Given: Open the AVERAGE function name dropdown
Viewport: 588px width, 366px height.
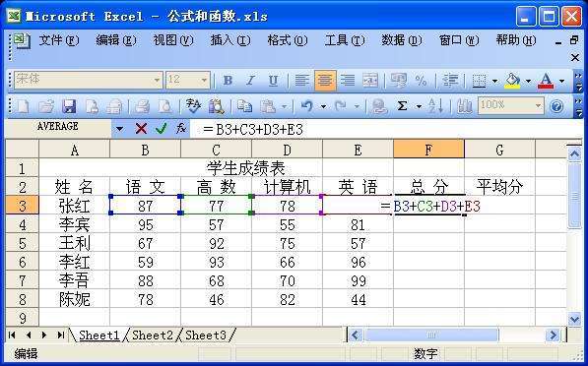Looking at the screenshot, I should (119, 129).
